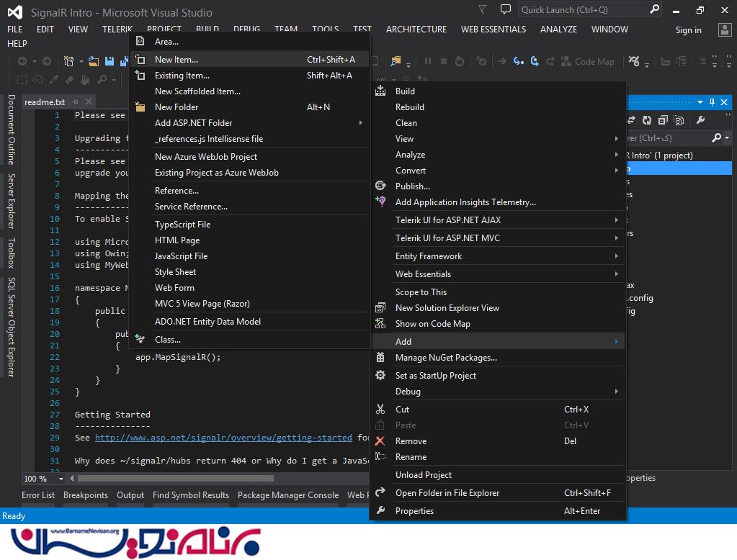The height and width of the screenshot is (560, 737).
Task: Open Solution Explorer window position dropdown arrow
Action: (x=700, y=102)
